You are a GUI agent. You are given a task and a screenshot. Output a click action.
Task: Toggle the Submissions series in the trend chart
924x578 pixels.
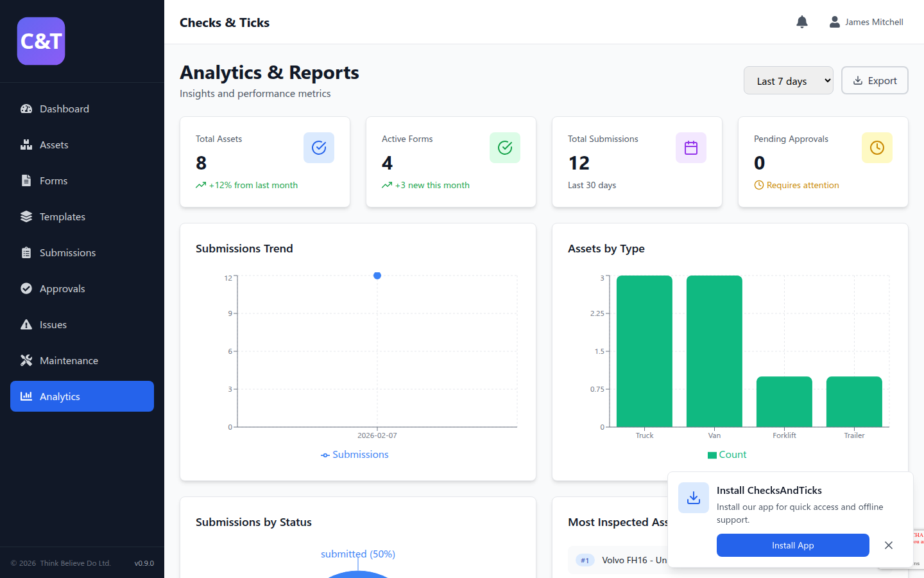coord(355,454)
